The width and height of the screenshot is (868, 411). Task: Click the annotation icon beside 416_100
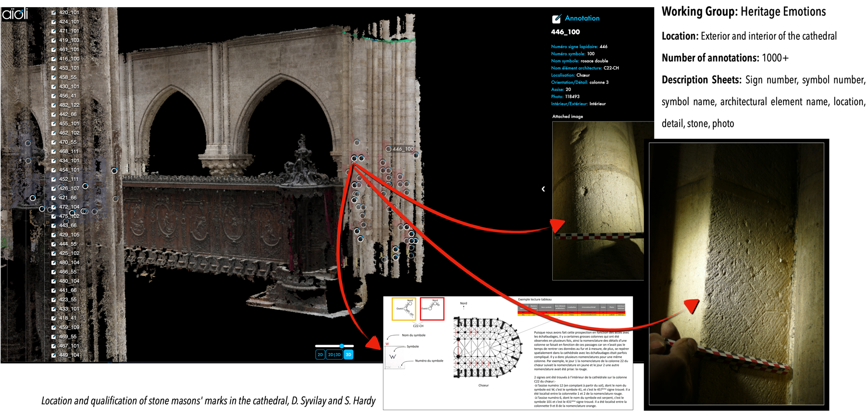[x=54, y=59]
